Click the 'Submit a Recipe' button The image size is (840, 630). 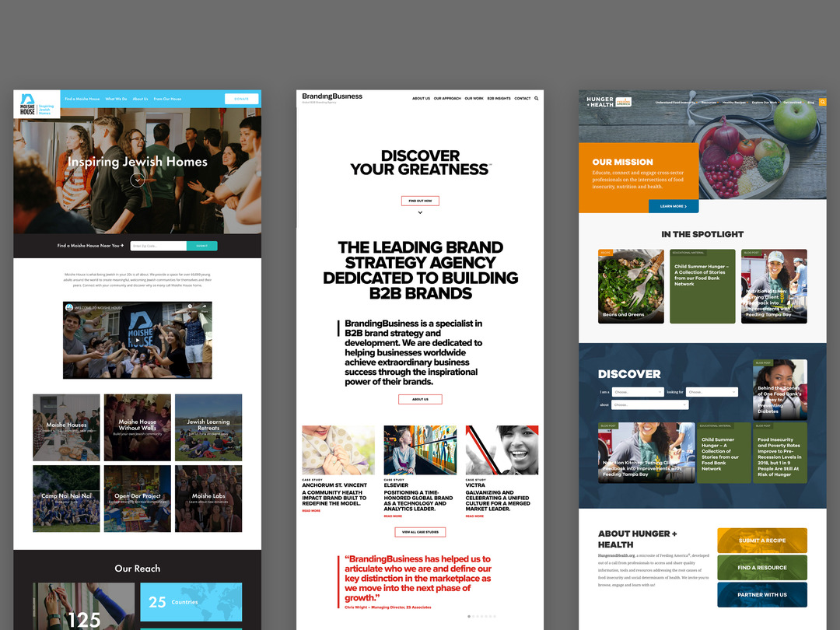(761, 541)
